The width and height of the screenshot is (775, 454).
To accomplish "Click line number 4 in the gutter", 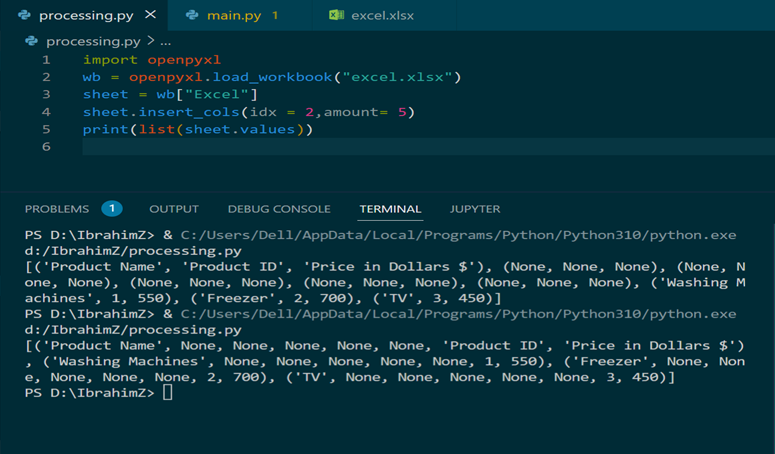I will [46, 112].
